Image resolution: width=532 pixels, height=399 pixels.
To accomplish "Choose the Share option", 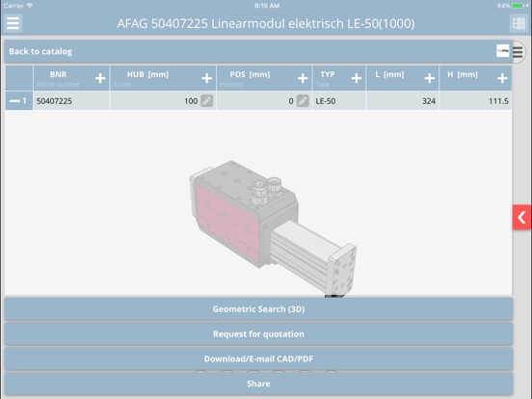I will pos(258,384).
